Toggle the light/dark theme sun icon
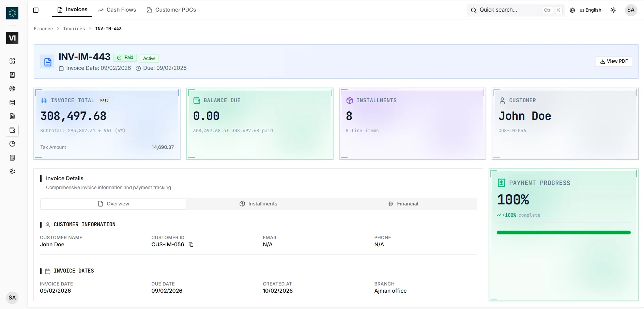This screenshot has height=309, width=644. (x=613, y=10)
